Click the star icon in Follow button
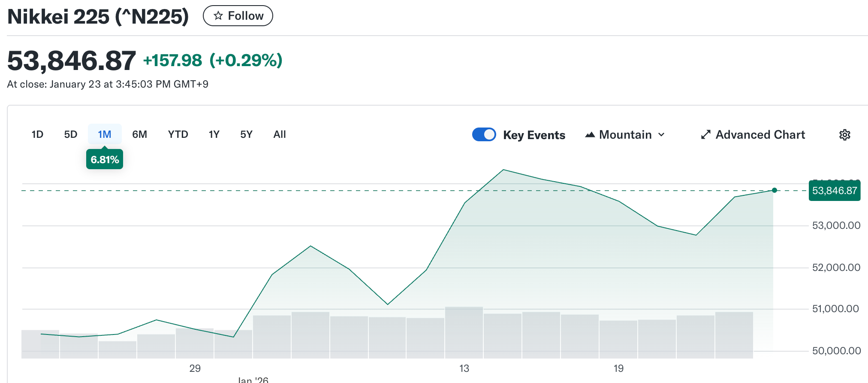 218,16
